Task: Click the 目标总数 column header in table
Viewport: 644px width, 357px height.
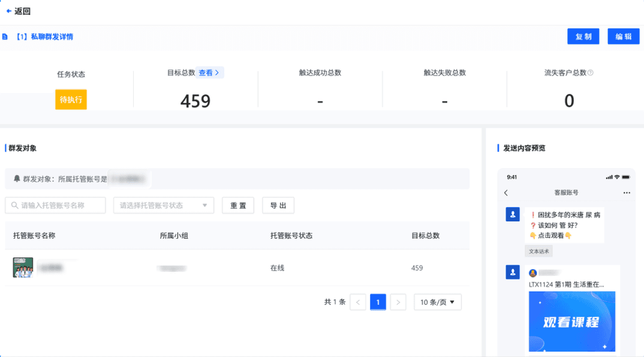Action: (426, 236)
